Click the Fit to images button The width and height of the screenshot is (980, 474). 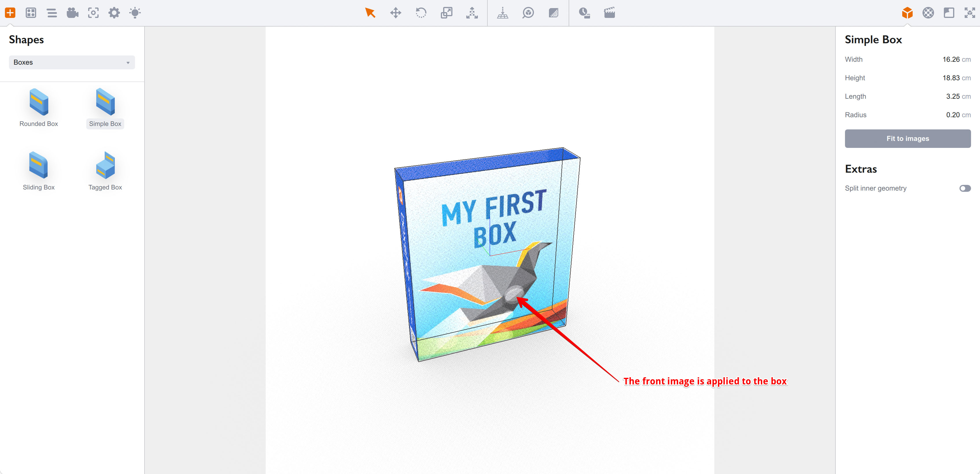click(908, 138)
